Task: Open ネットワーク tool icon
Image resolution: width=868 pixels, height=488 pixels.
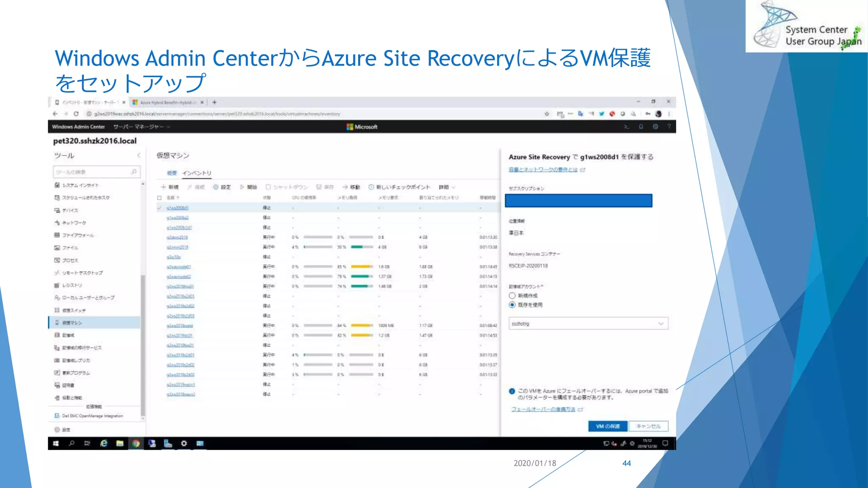Action: (x=57, y=222)
